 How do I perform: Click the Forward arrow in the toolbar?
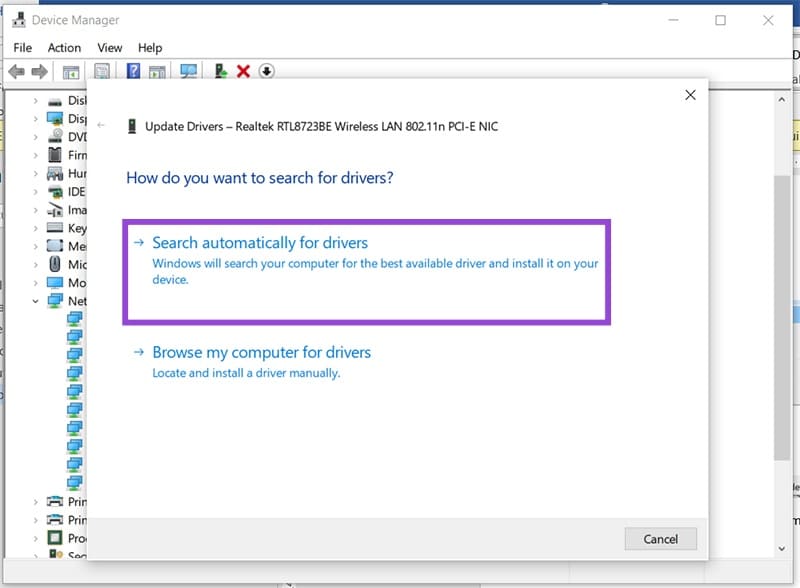tap(39, 72)
